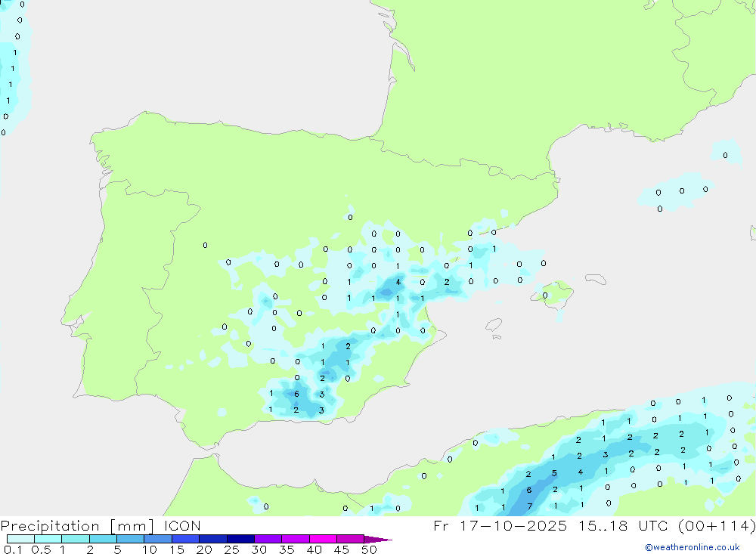Viewport: 756px width, 554px height.
Task: Click the legend label '20'
Action: coord(204,549)
